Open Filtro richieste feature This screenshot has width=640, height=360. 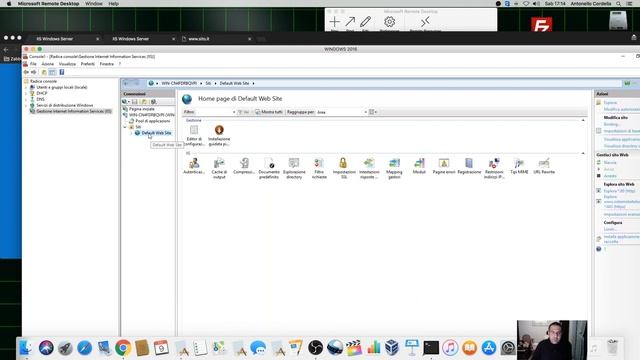(x=319, y=168)
